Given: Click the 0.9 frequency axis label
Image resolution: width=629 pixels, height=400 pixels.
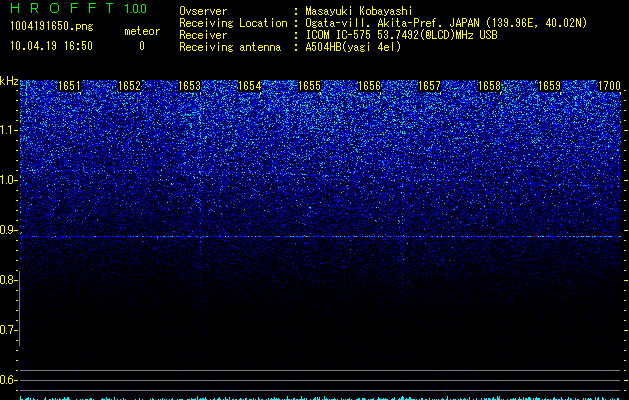Looking at the screenshot, I should [x=8, y=230].
